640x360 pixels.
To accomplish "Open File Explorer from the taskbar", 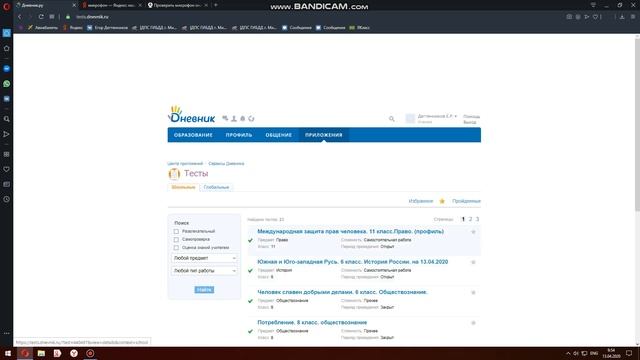I will point(41,353).
